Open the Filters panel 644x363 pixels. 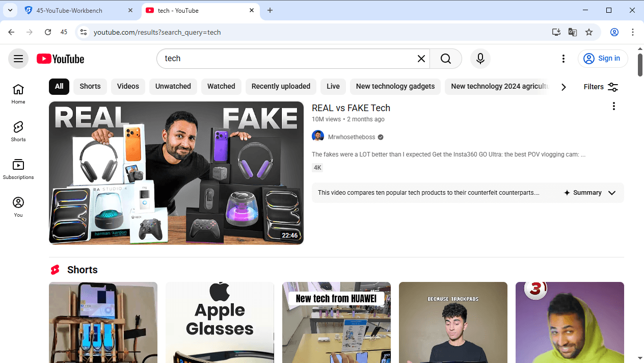[600, 87]
